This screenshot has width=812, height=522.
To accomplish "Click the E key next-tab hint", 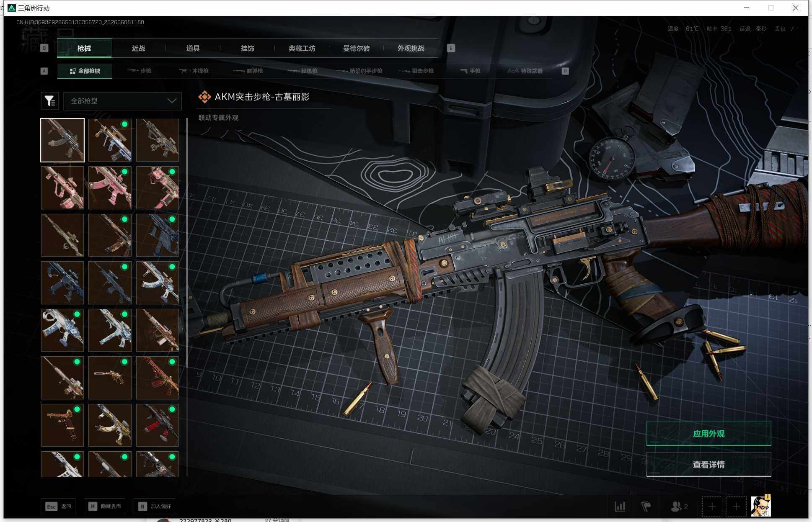I will click(451, 48).
